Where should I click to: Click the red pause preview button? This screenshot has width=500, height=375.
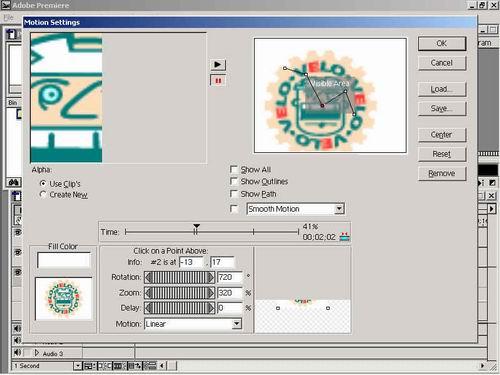pos(218,80)
